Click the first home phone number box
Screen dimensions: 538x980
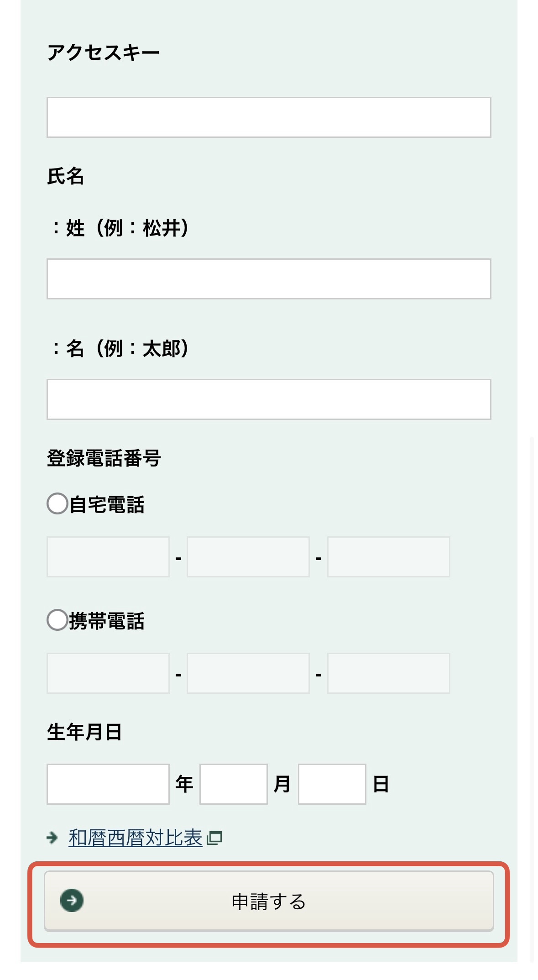tap(108, 557)
